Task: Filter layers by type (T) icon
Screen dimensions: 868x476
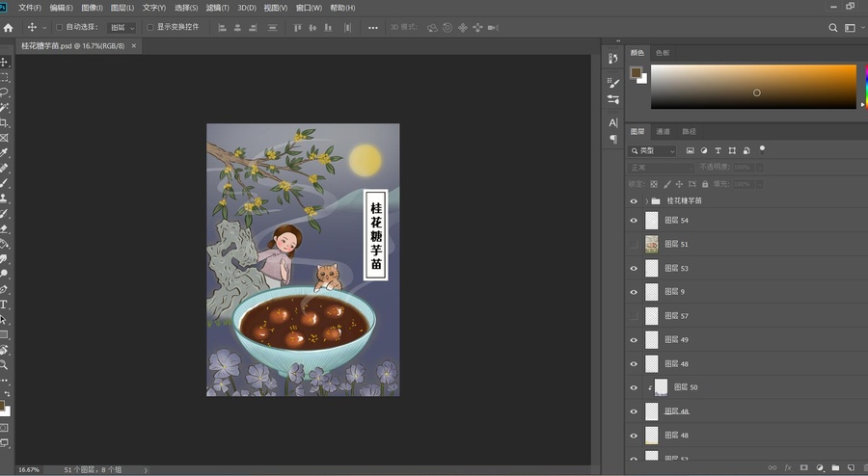Action: pos(718,150)
